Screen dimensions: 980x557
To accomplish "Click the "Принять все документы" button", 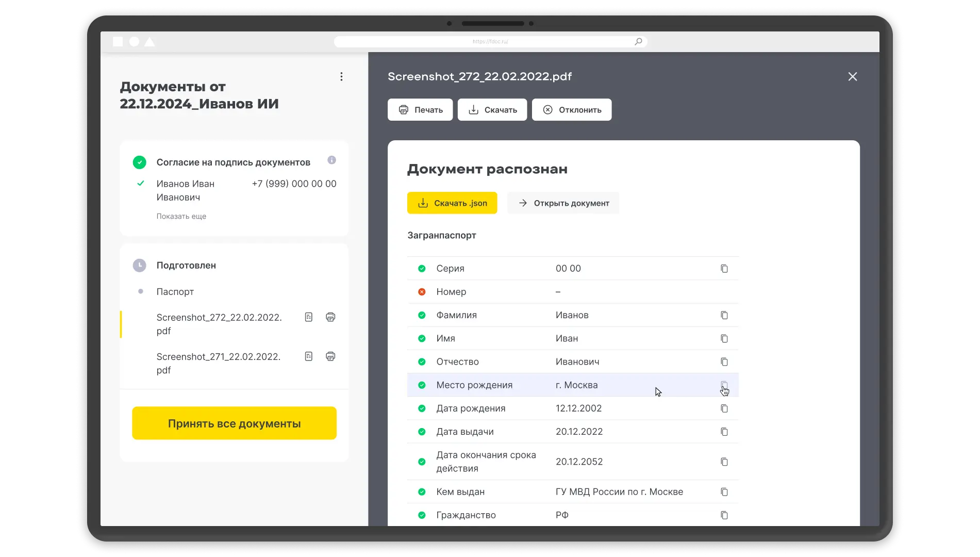I will tap(234, 423).
